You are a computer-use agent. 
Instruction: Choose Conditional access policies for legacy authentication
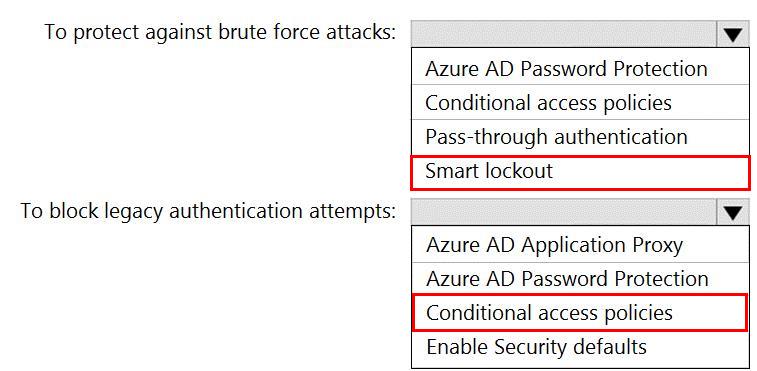pos(580,313)
